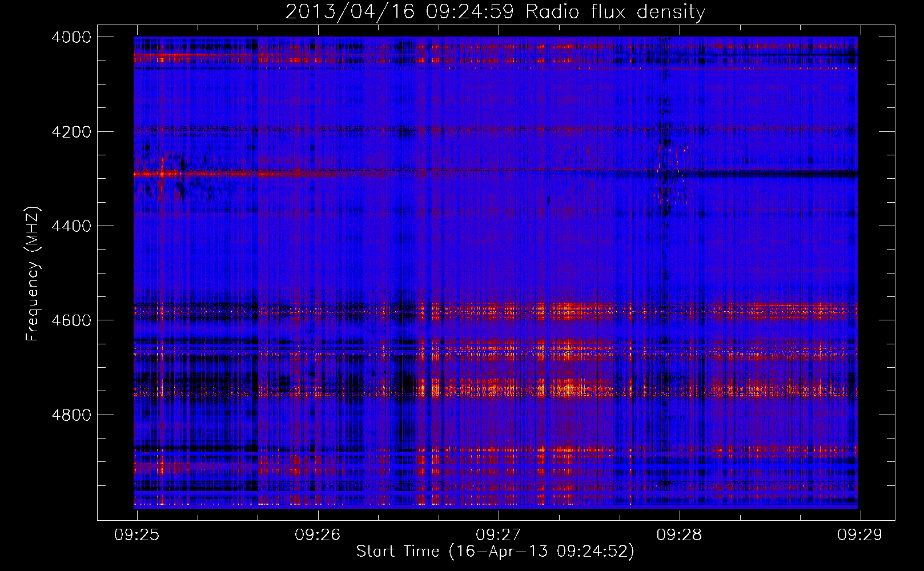Image resolution: width=924 pixels, height=571 pixels.
Task: Click the 09:27 time axis label
Action: pyautogui.click(x=499, y=534)
